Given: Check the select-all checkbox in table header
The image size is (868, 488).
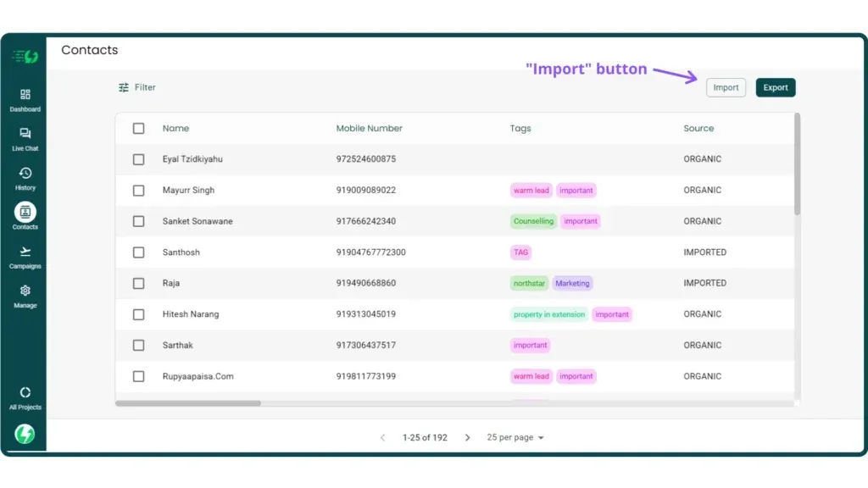Looking at the screenshot, I should coord(138,128).
